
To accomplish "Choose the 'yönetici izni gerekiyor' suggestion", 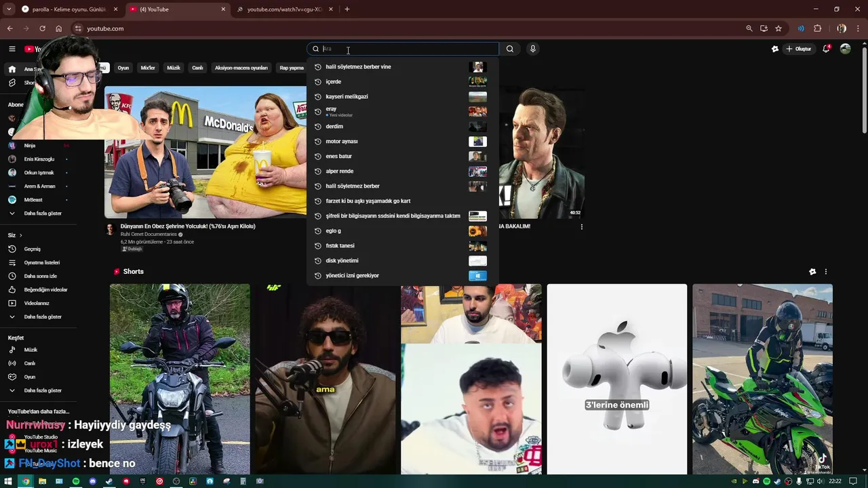I will 402,276.
